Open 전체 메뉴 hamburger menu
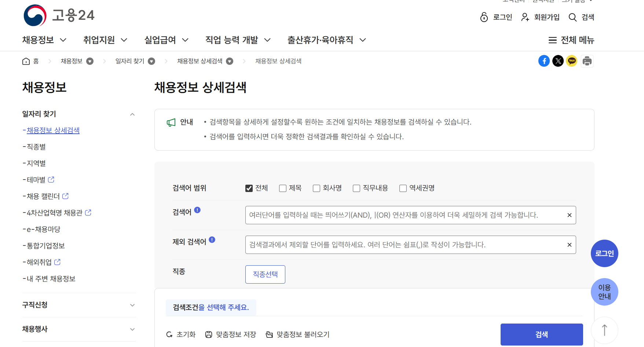 coord(571,40)
